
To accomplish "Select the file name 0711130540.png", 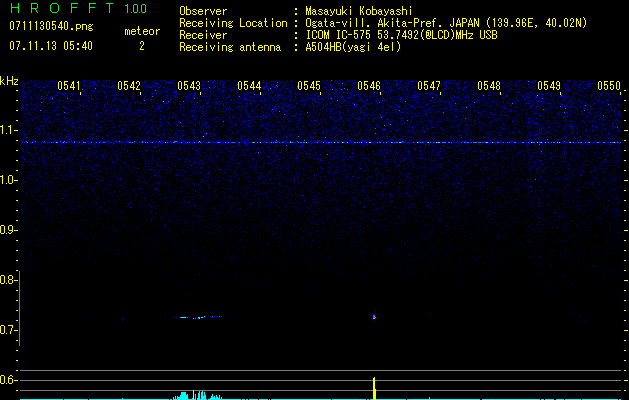I will click(51, 26).
